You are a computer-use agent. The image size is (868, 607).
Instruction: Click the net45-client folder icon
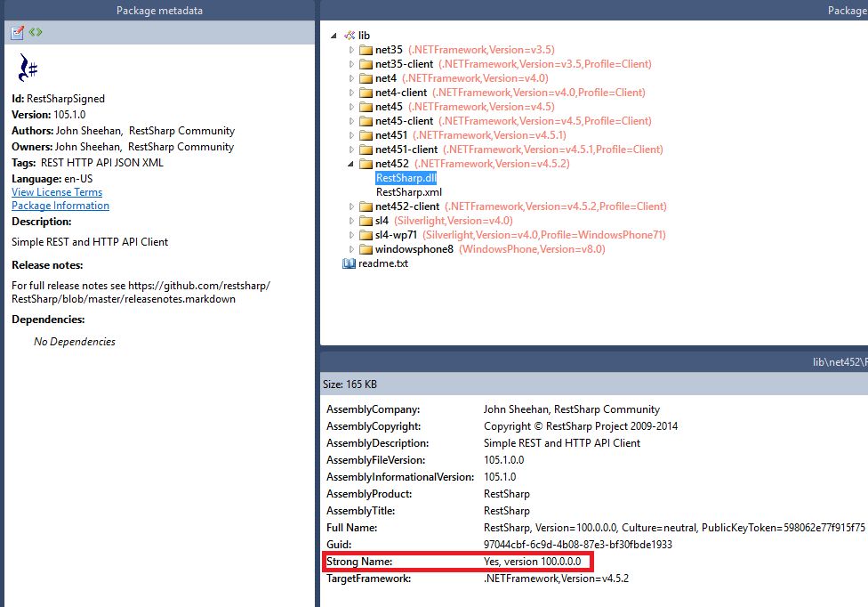coord(366,121)
